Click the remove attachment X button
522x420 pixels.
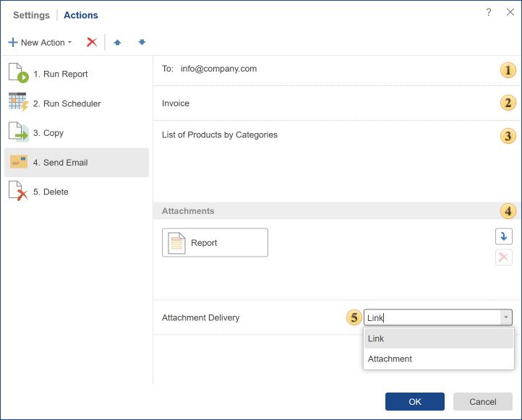(x=503, y=257)
